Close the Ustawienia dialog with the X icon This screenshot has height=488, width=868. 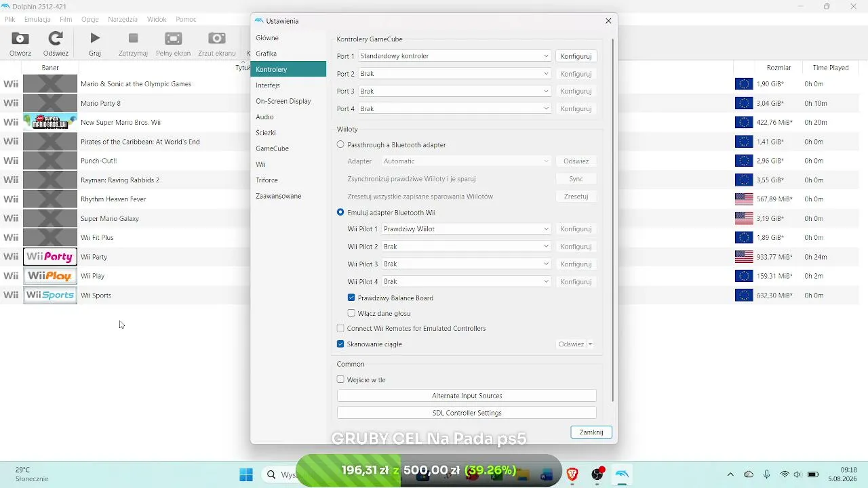(x=608, y=21)
